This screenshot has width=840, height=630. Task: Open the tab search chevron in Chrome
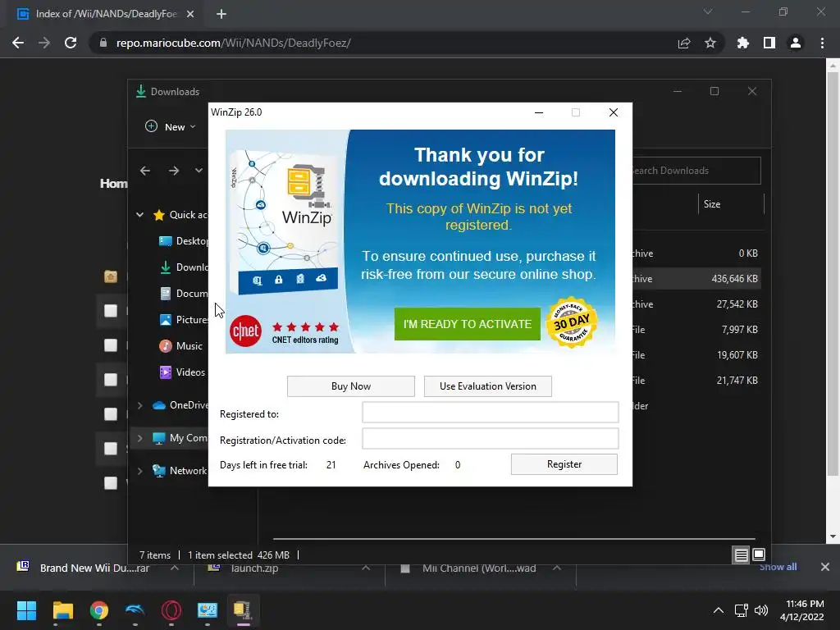point(708,11)
